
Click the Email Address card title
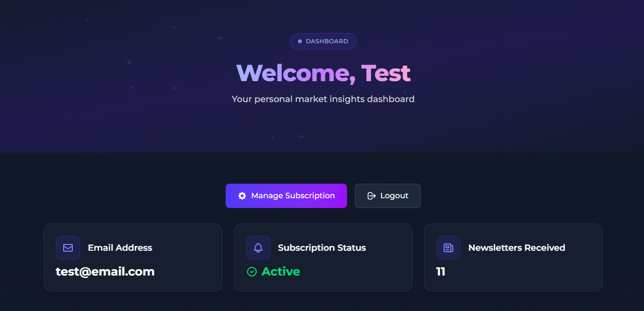tap(120, 248)
